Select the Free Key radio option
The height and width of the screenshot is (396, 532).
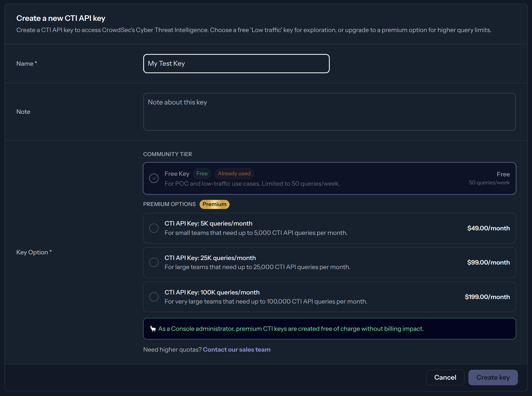click(154, 178)
